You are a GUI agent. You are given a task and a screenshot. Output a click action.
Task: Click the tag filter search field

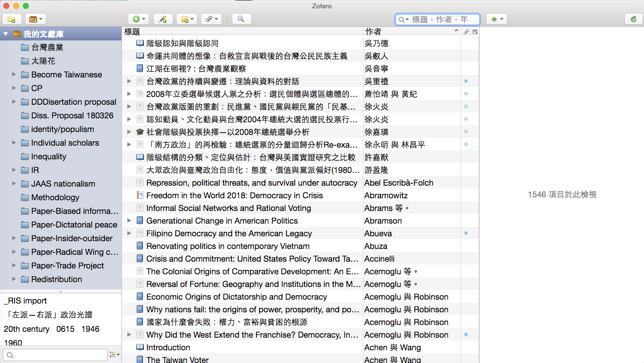[x=55, y=355]
